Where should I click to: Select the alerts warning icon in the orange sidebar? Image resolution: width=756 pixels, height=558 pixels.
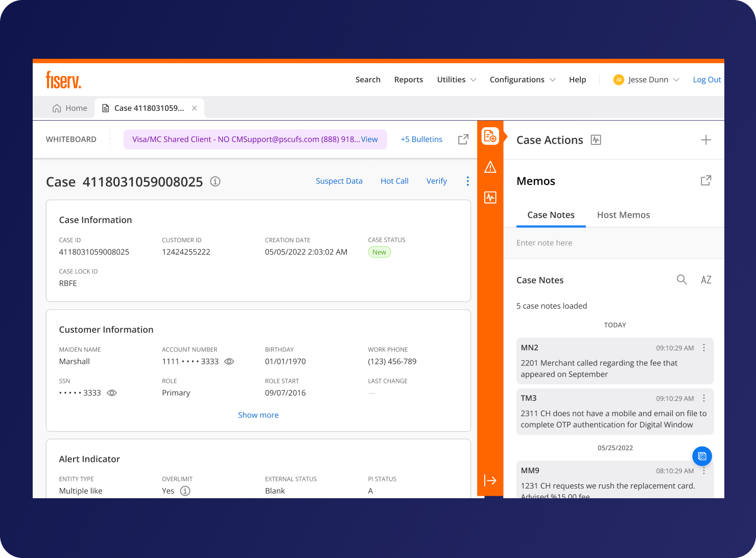pos(490,167)
